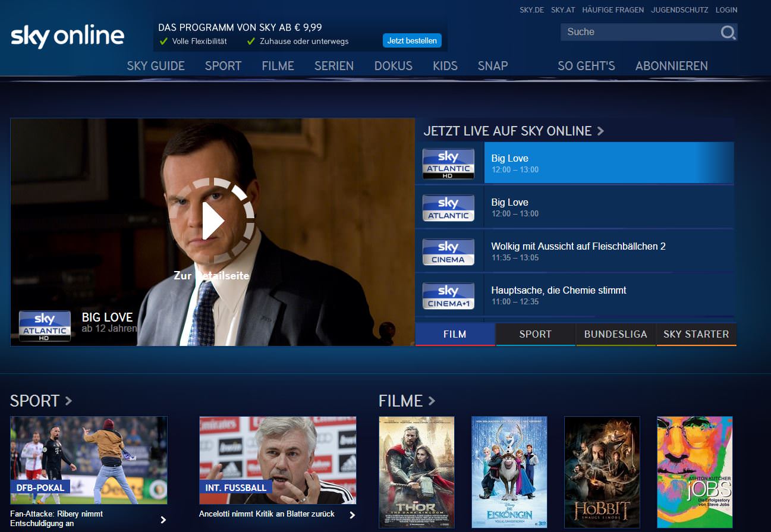Click the sky online logo
This screenshot has width=771, height=532.
click(x=68, y=37)
